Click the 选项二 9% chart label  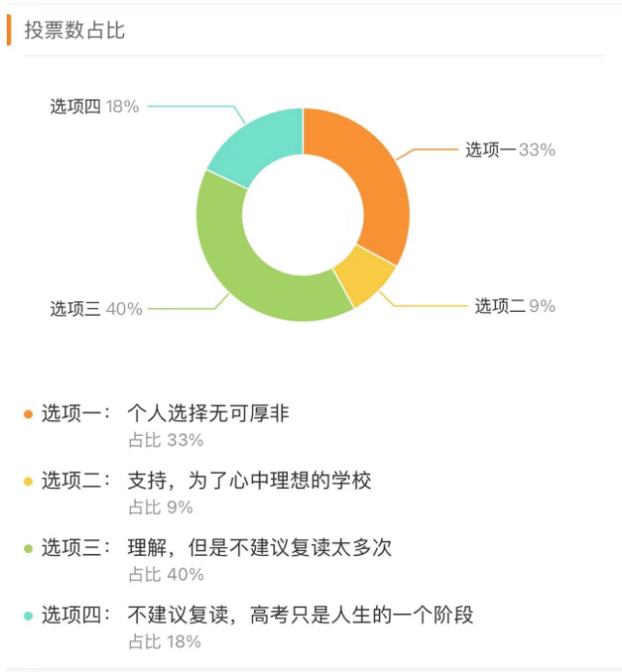click(514, 306)
